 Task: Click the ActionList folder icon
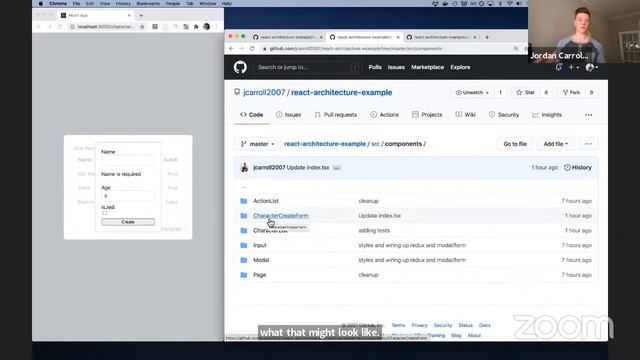pyautogui.click(x=244, y=201)
